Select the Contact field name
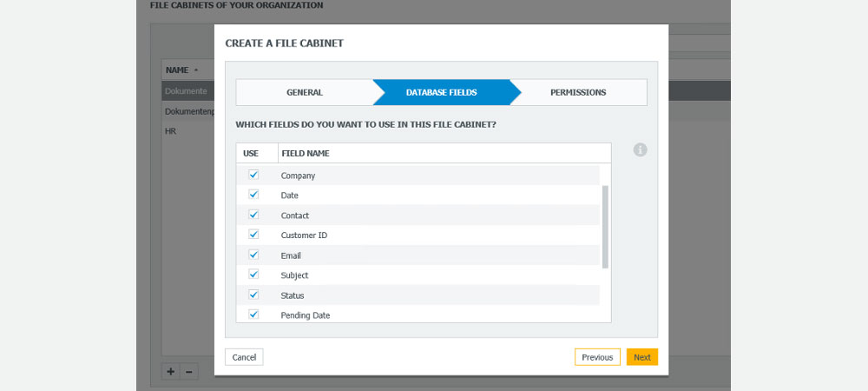 (x=294, y=215)
